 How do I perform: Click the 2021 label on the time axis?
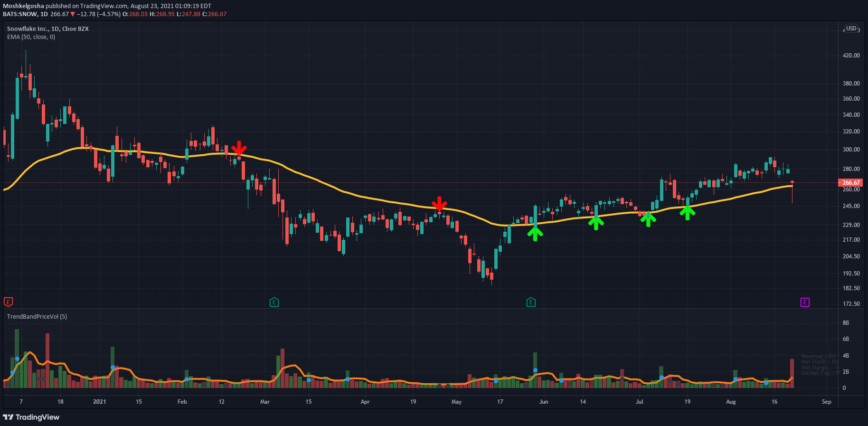tap(100, 402)
